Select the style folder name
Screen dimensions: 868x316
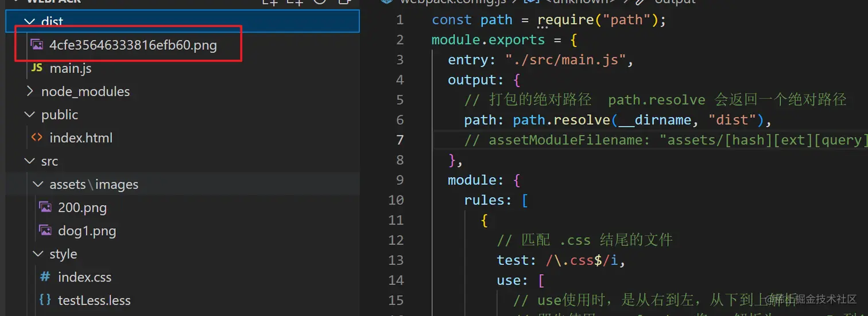coord(63,253)
